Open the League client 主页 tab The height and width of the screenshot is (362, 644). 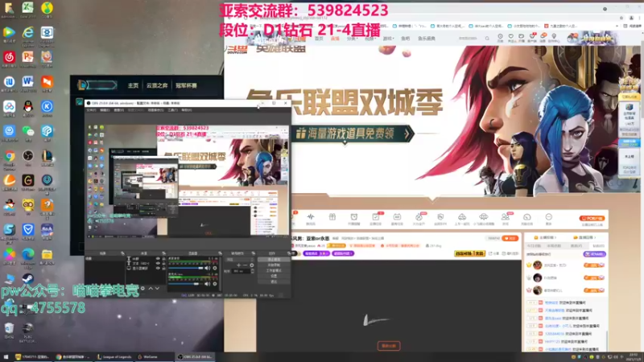tap(133, 85)
